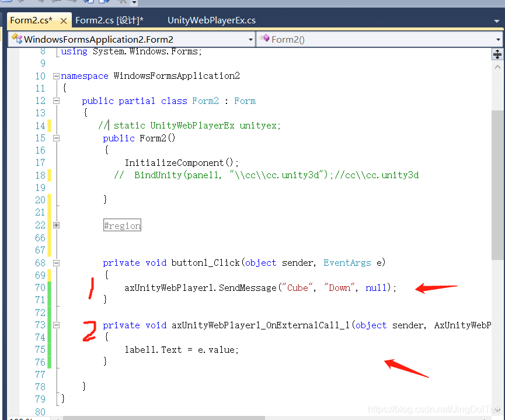Open the active files dropdown arrow
This screenshot has width=505, height=420.
pyautogui.click(x=496, y=21)
